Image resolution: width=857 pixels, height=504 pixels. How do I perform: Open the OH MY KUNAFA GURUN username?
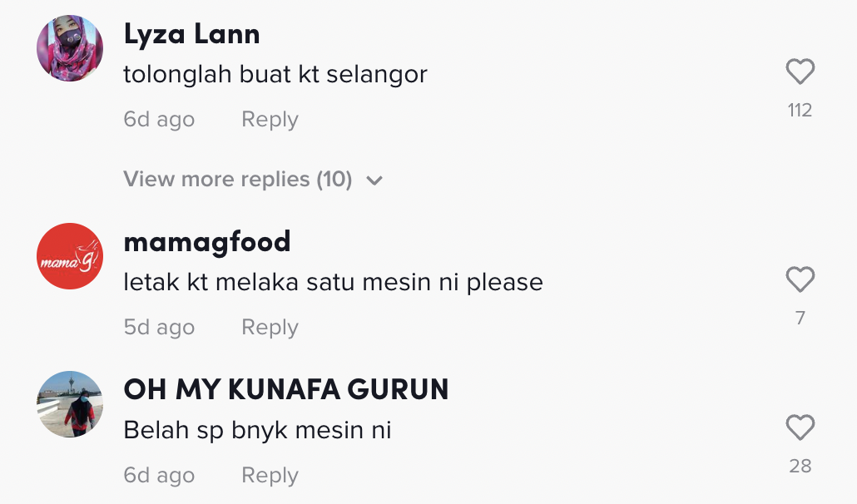click(285, 390)
